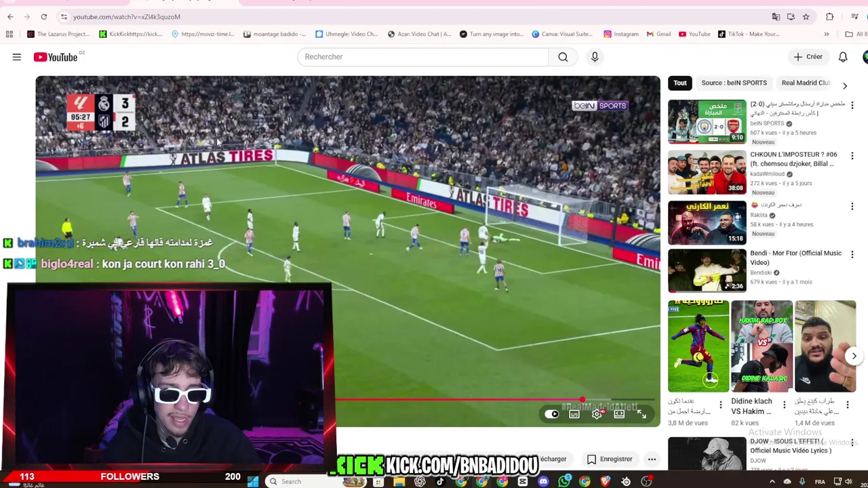Click Enregistrer to save the video
Viewport: 868px width, 488px height.
(609, 459)
